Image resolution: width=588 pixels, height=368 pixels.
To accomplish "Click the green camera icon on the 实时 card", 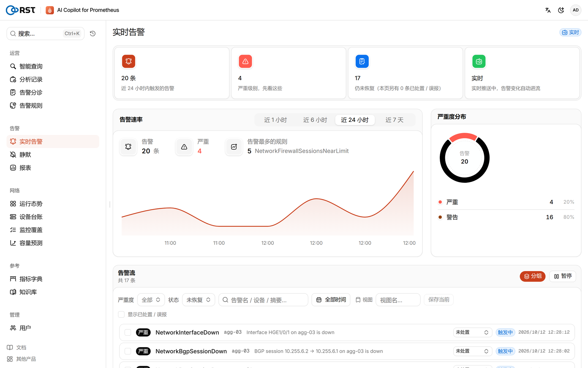I will pyautogui.click(x=479, y=61).
